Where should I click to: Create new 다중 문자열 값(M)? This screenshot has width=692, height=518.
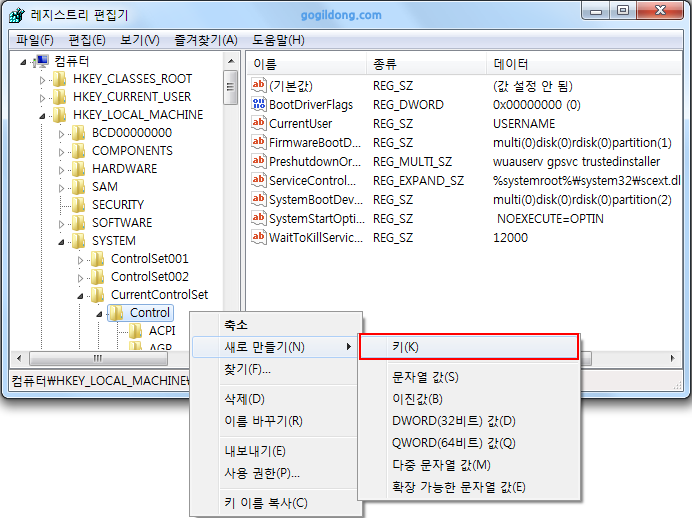point(469,465)
